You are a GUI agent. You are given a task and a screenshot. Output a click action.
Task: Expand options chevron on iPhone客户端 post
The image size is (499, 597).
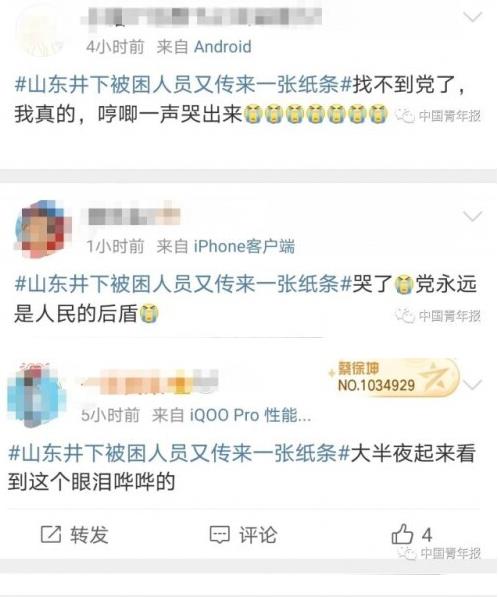point(472,217)
